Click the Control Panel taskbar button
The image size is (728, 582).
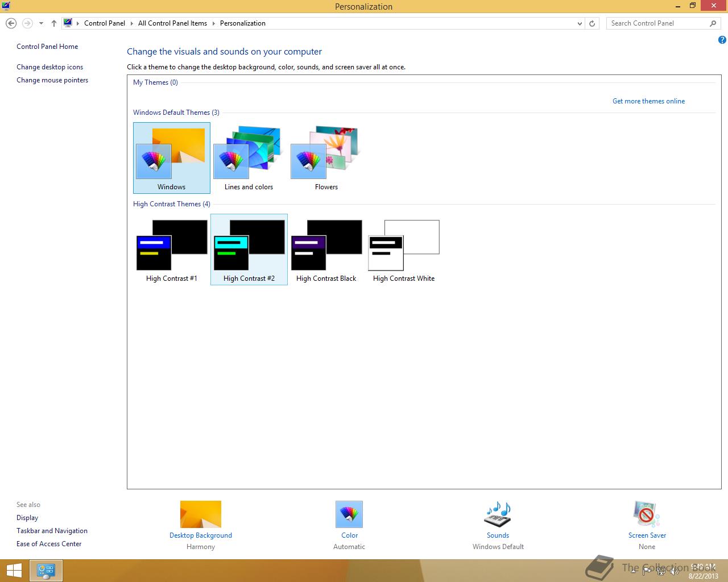click(x=45, y=571)
